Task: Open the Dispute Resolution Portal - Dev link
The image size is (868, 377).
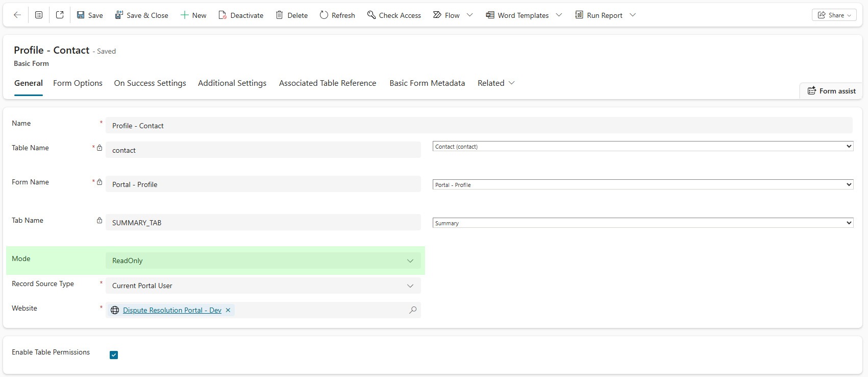Action: (172, 310)
